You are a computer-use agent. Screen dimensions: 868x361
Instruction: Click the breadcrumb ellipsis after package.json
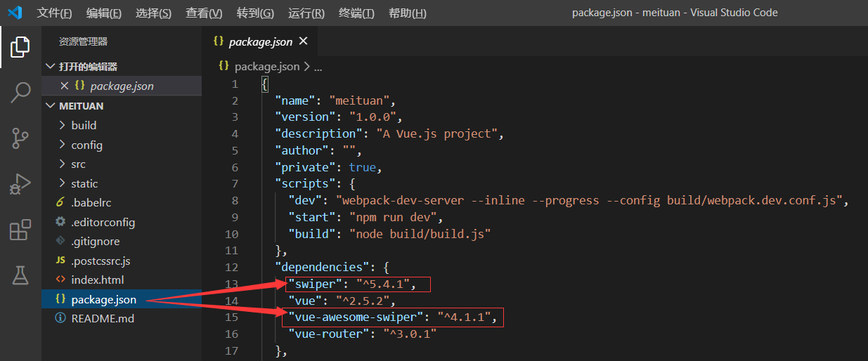click(x=318, y=67)
